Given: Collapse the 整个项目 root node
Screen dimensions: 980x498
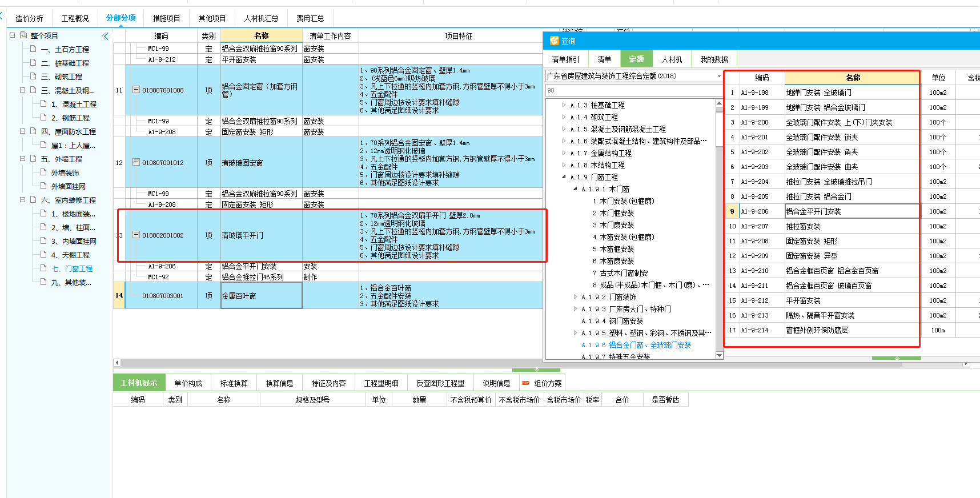Looking at the screenshot, I should tap(13, 35).
